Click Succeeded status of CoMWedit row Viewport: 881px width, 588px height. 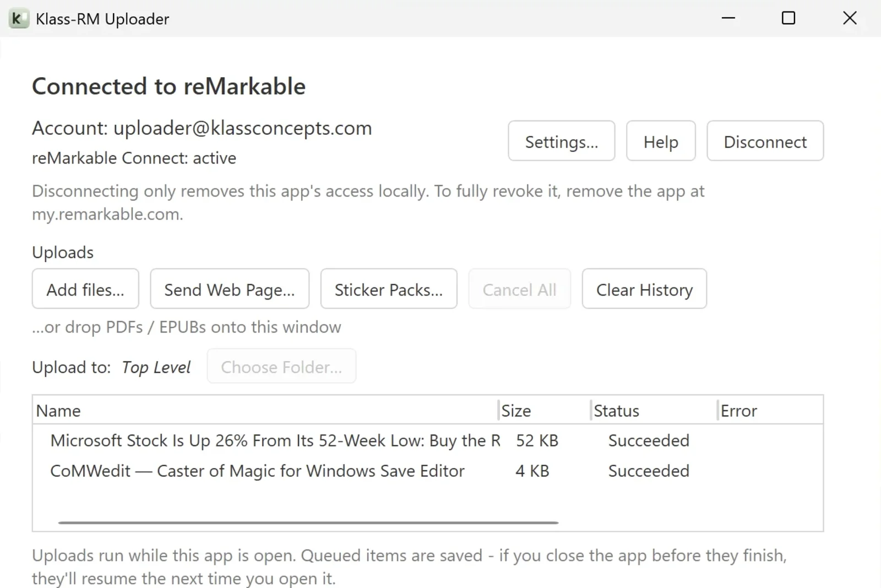pos(649,471)
